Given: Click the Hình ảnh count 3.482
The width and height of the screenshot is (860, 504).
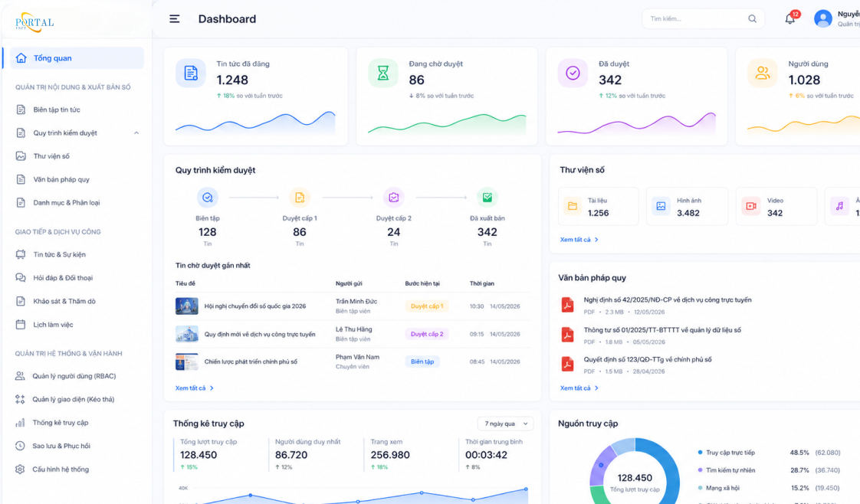Looking at the screenshot, I should tap(688, 213).
